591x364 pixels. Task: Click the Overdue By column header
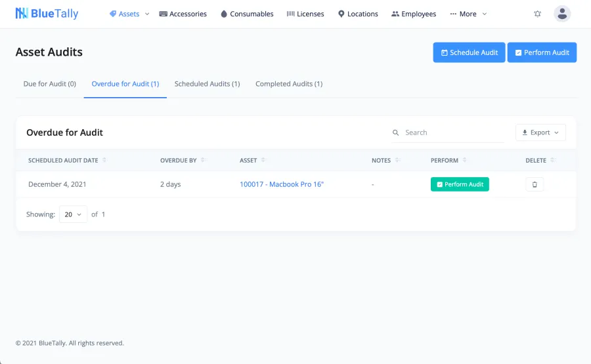[178, 160]
